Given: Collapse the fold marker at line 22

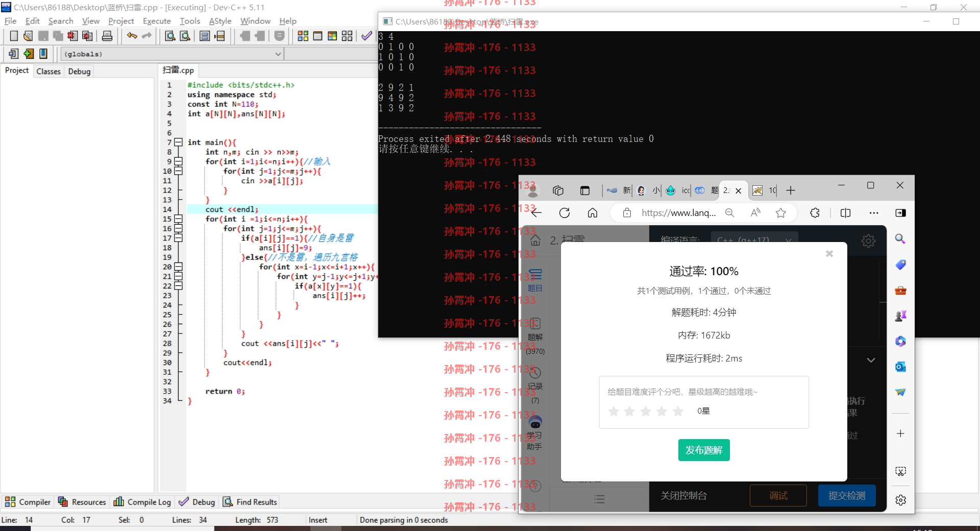Looking at the screenshot, I should click(178, 286).
